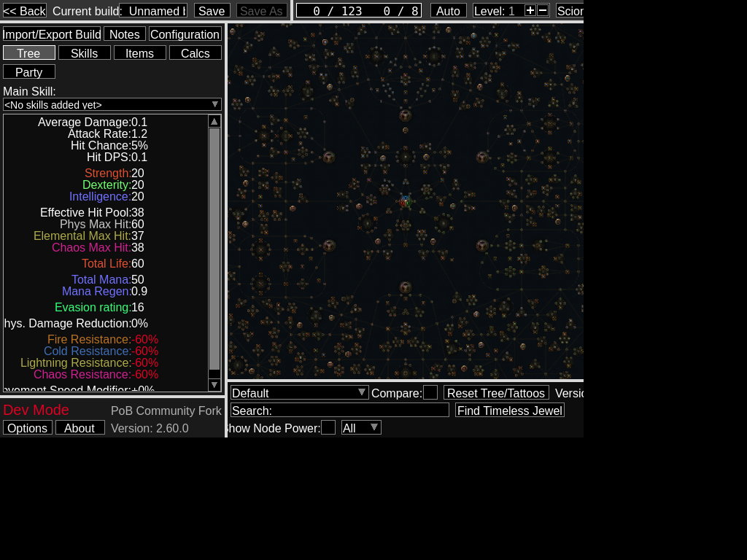Click the Strength stat line
This screenshot has height=560, width=747.
[x=115, y=173]
